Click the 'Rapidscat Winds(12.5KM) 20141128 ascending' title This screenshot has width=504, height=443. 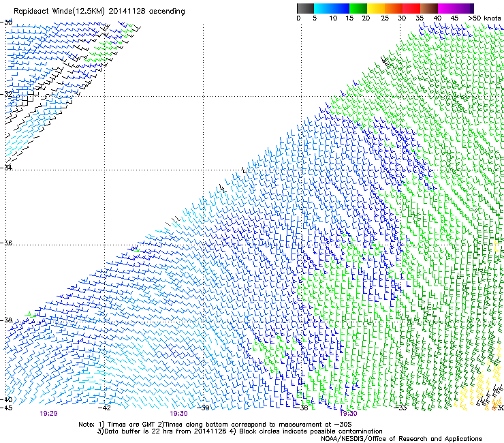coord(99,12)
